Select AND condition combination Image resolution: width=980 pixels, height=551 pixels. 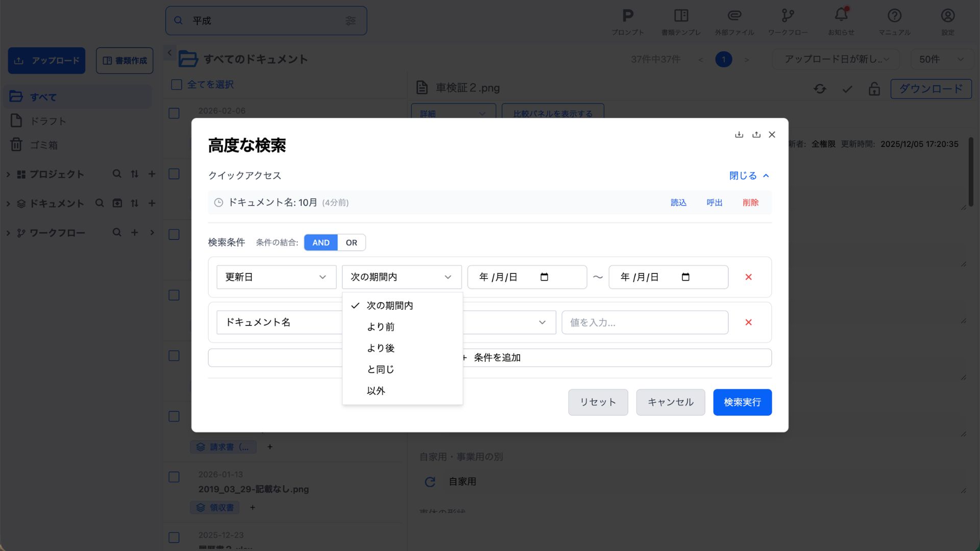tap(321, 242)
